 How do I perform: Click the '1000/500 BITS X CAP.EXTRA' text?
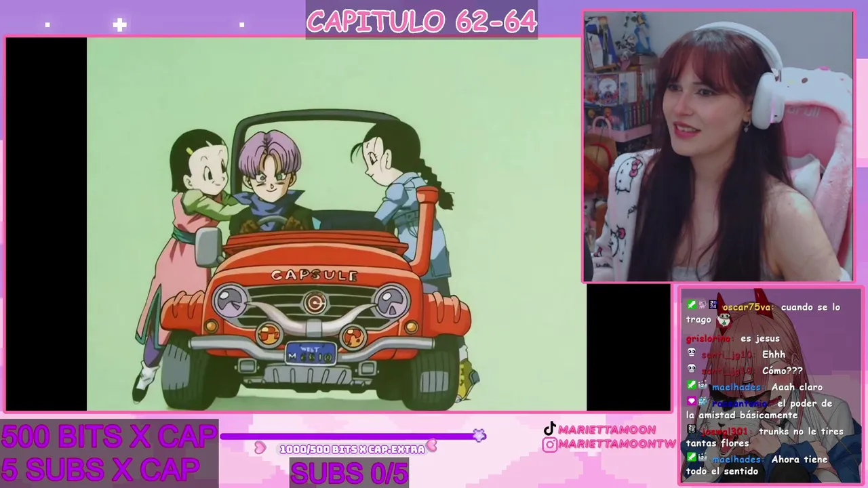coord(352,449)
